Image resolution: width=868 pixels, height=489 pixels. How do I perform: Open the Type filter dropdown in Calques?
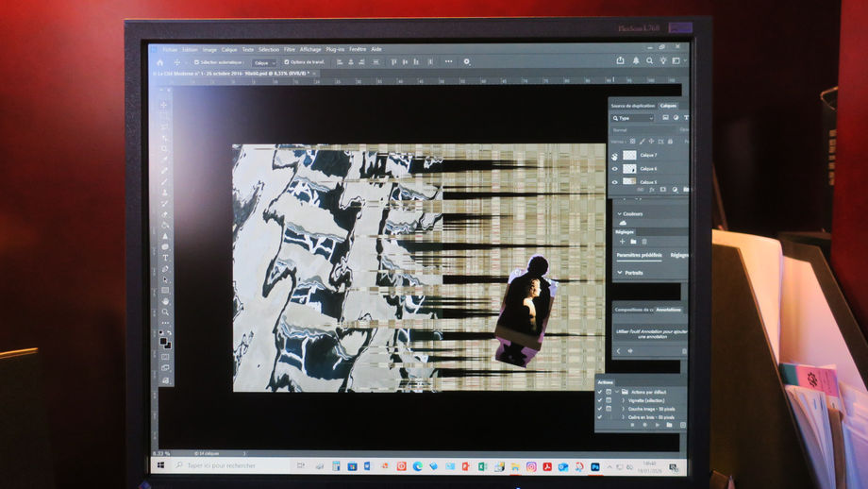[x=633, y=118]
